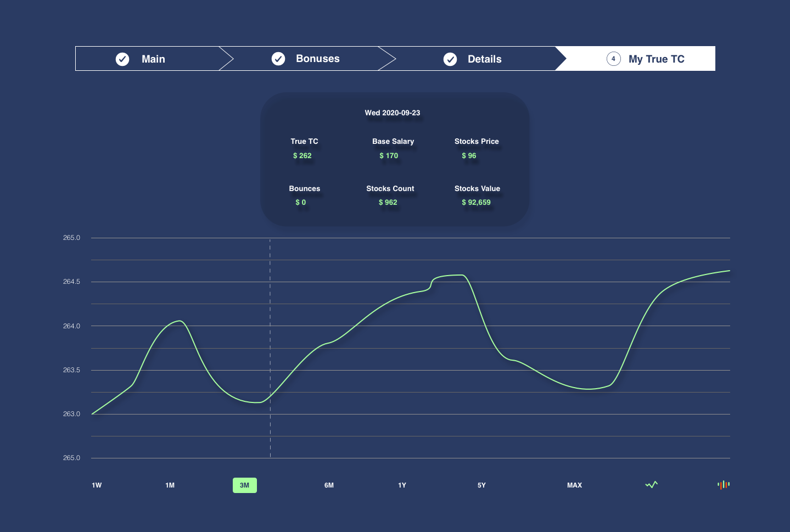Open the Details step
The height and width of the screenshot is (532, 790).
[x=484, y=59]
